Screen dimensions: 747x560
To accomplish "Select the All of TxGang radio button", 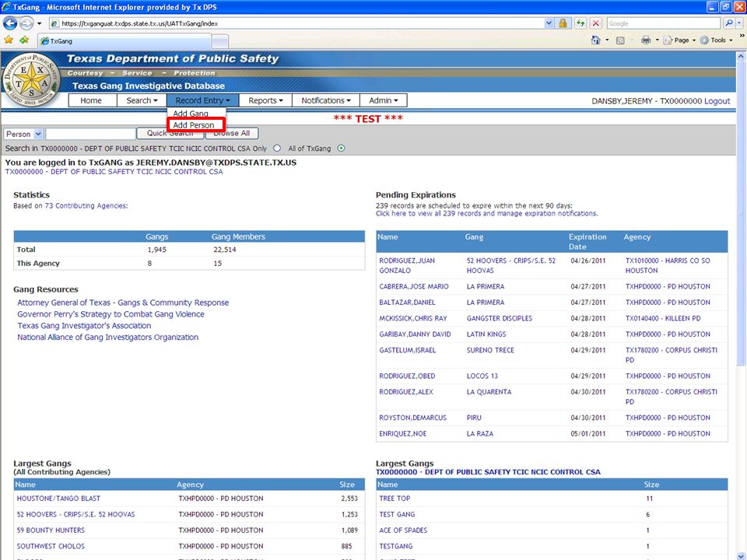I will pyautogui.click(x=341, y=148).
